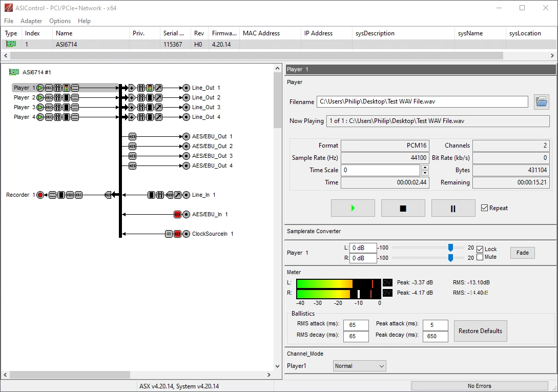Stop playback with the square stop button
The height and width of the screenshot is (392, 558).
403,208
